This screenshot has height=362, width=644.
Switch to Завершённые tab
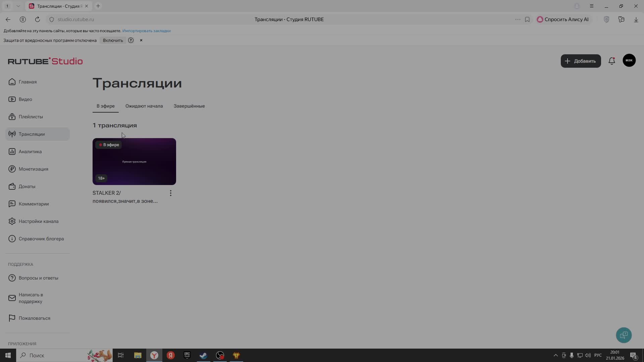tap(189, 106)
